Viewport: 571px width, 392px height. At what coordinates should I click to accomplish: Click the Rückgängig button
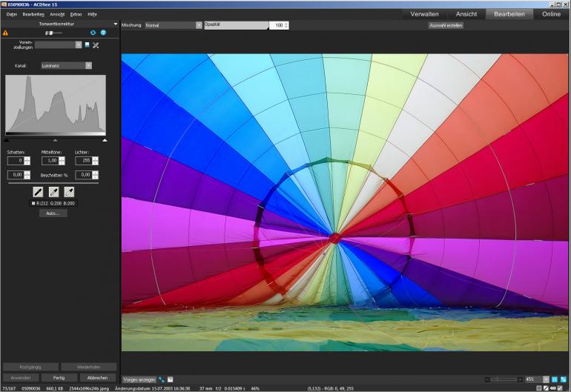point(30,367)
